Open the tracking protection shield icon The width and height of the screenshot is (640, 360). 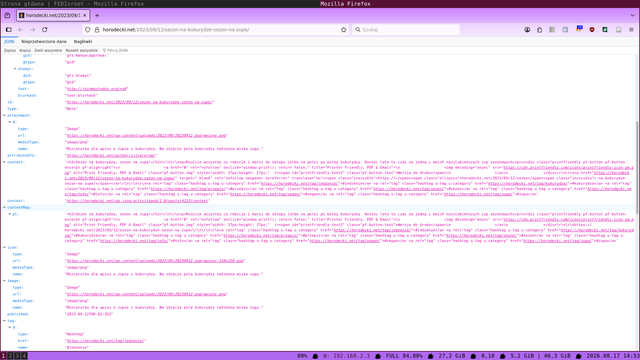click(x=87, y=29)
